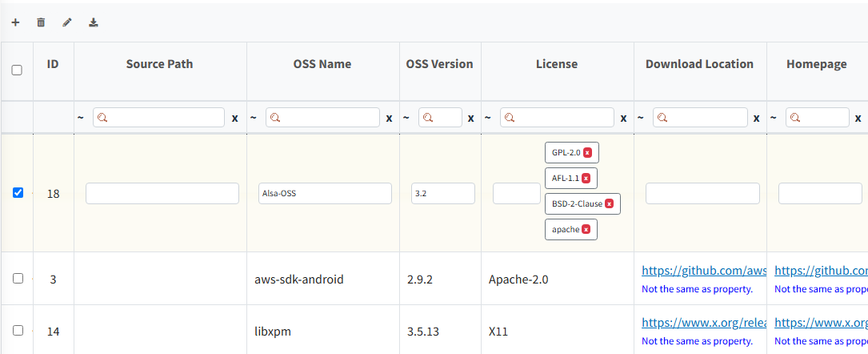The height and width of the screenshot is (354, 868).
Task: Remove the BSD-2-Clause license tag
Action: point(609,204)
